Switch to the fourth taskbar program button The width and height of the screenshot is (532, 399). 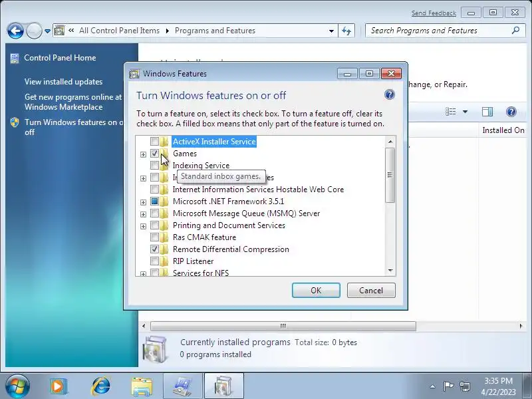[183, 386]
